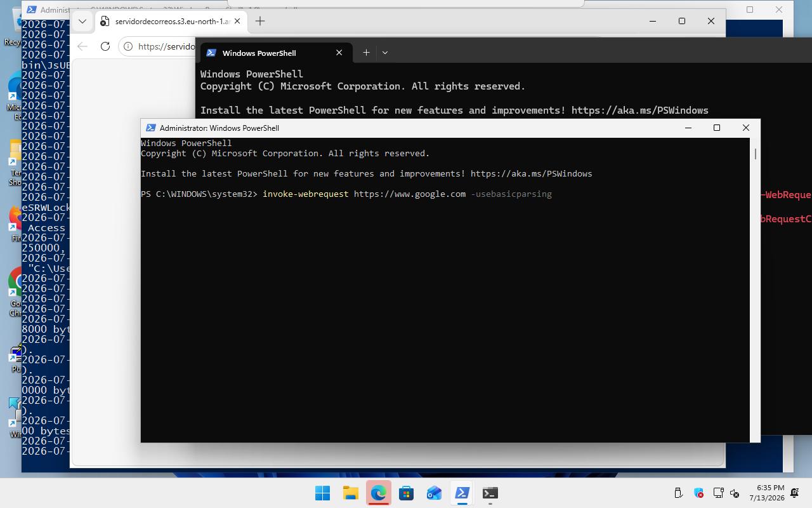Image resolution: width=812 pixels, height=508 pixels.
Task: Click the aka.ms/PSWindows link in front PowerShell
Action: [x=532, y=173]
